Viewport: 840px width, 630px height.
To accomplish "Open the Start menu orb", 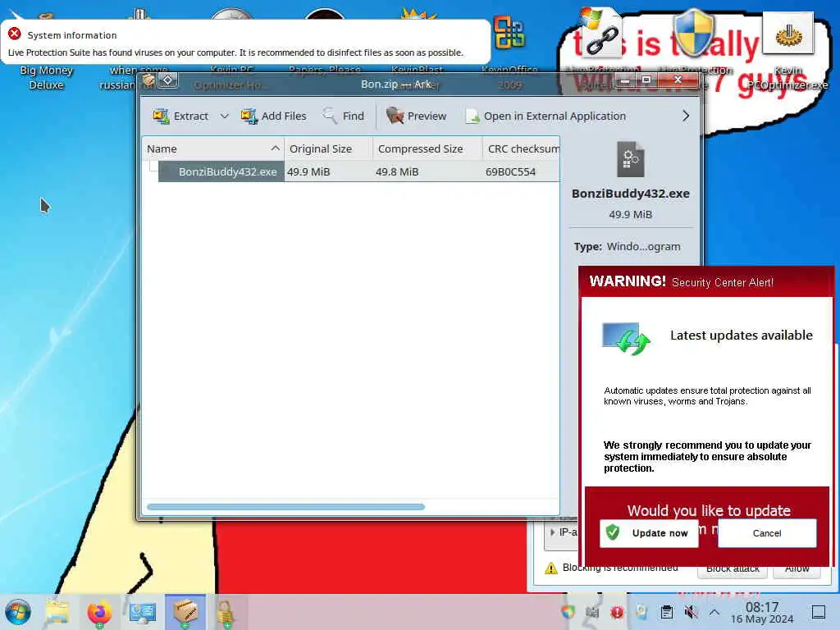I will (x=18, y=612).
